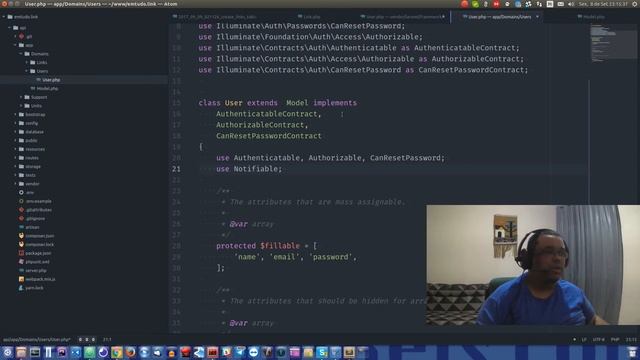Click the composer.lock composer icon
640x360 pixels.
(x=21, y=244)
